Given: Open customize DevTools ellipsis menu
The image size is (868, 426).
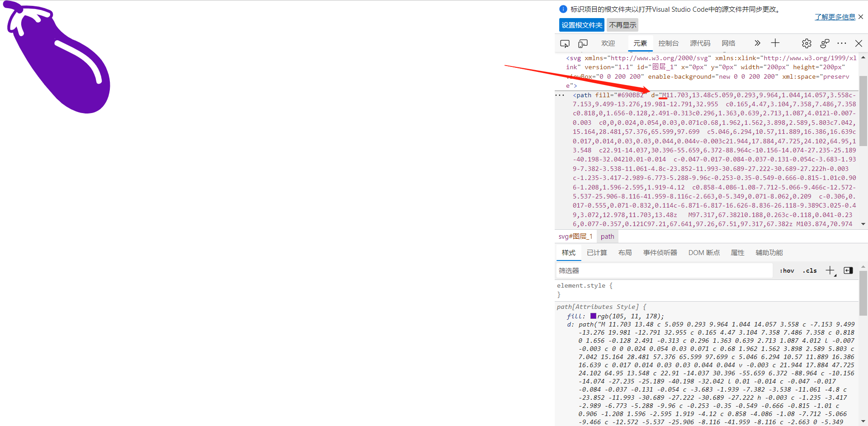Looking at the screenshot, I should click(842, 43).
